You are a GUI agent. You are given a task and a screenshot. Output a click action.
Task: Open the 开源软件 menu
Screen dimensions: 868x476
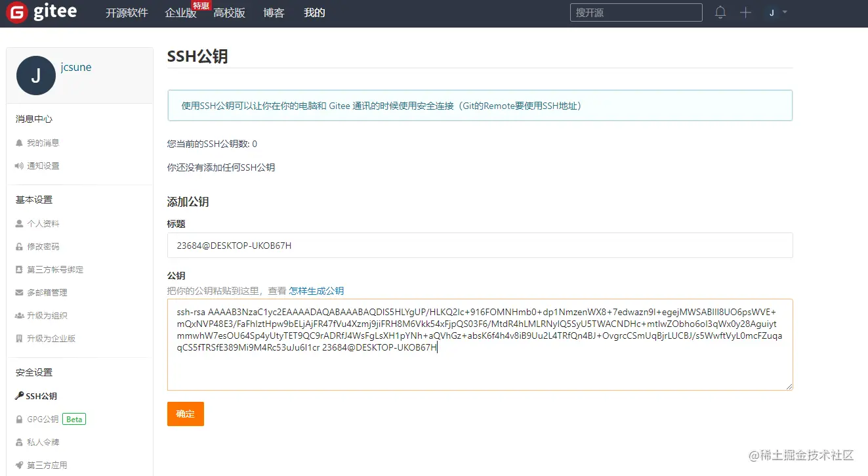click(127, 12)
